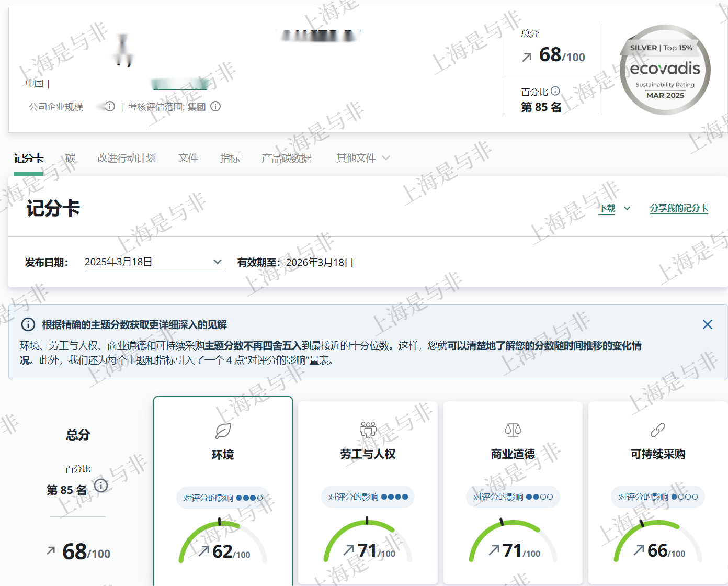Viewport: 728px width, 586px height.
Task: Click the 商业道德 scales icon
Action: 513,430
